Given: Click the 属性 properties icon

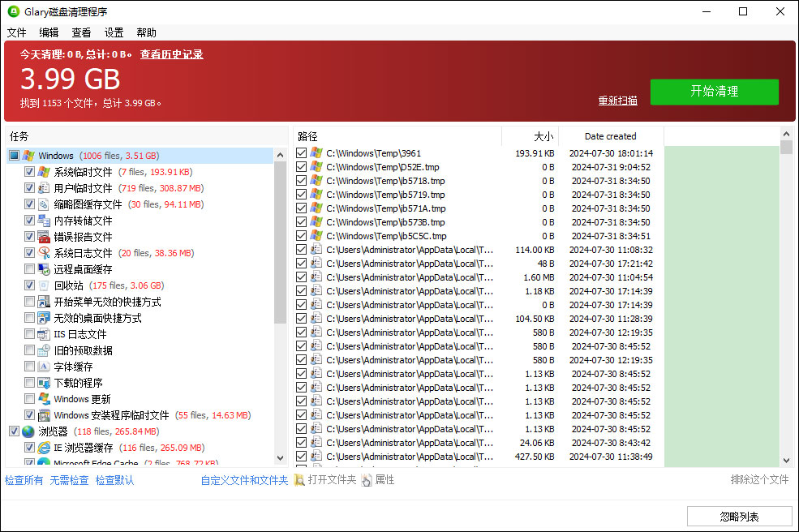Looking at the screenshot, I should (x=367, y=480).
